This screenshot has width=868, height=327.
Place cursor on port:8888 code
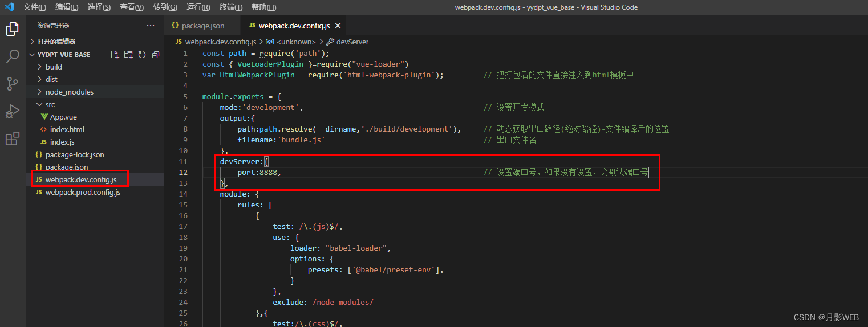259,172
